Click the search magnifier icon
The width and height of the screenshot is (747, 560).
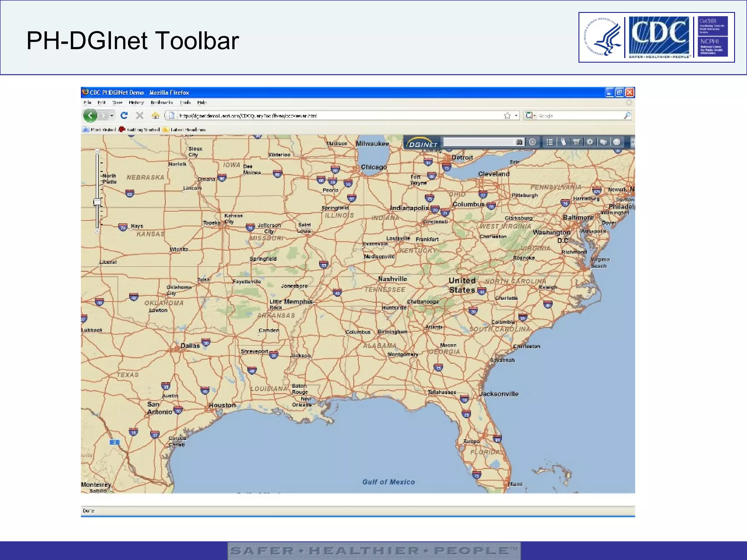(627, 116)
